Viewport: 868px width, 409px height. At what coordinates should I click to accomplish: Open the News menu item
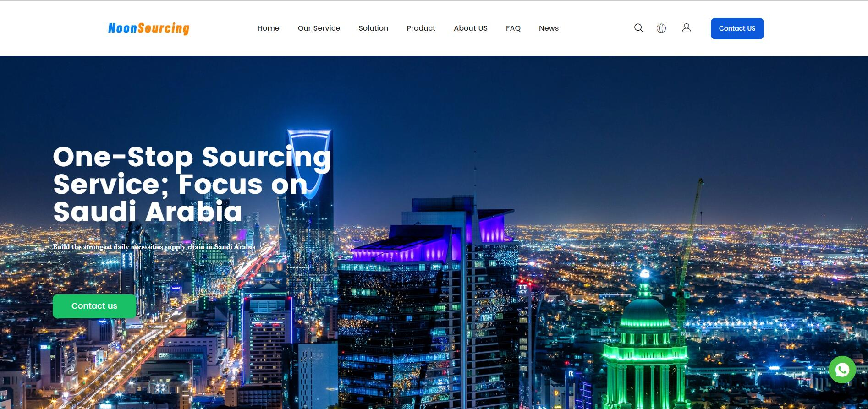(549, 28)
